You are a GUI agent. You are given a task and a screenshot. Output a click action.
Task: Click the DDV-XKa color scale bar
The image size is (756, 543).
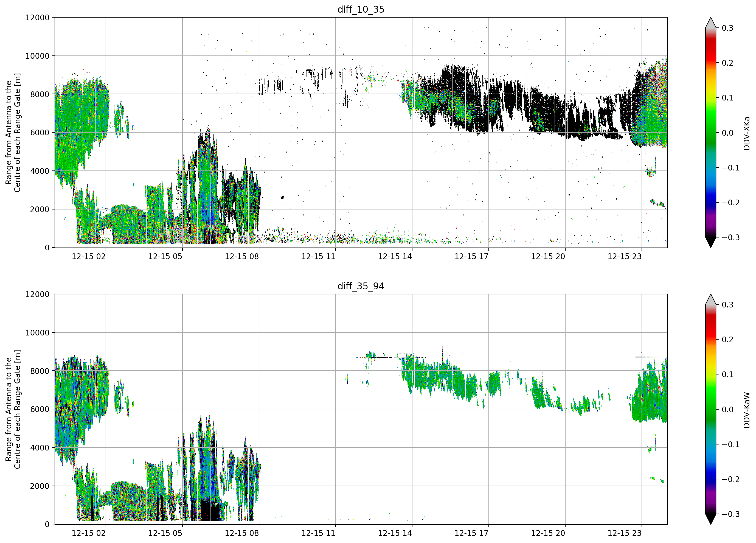[x=711, y=132]
